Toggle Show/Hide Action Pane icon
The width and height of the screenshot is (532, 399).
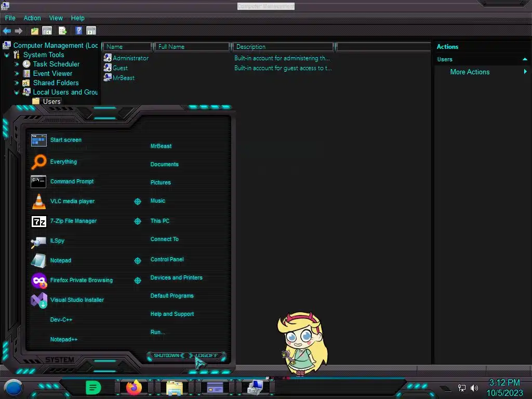pyautogui.click(x=91, y=31)
